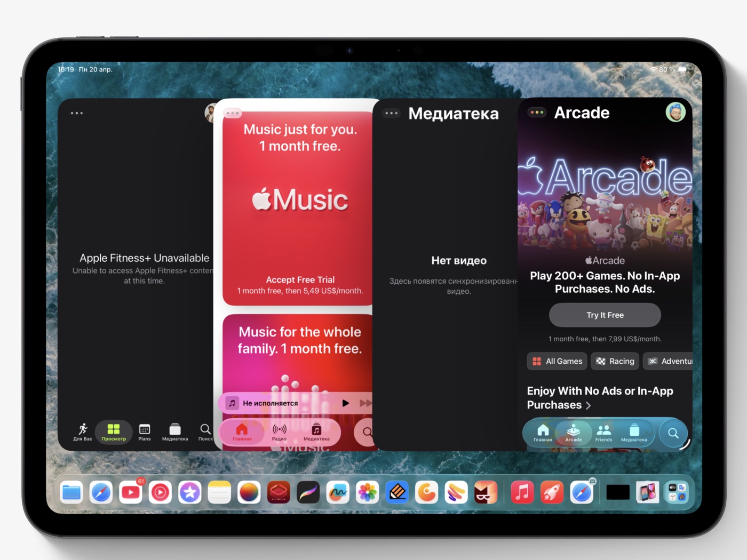
Task: Open the profile avatar in the Fitness window
Action: [x=210, y=113]
